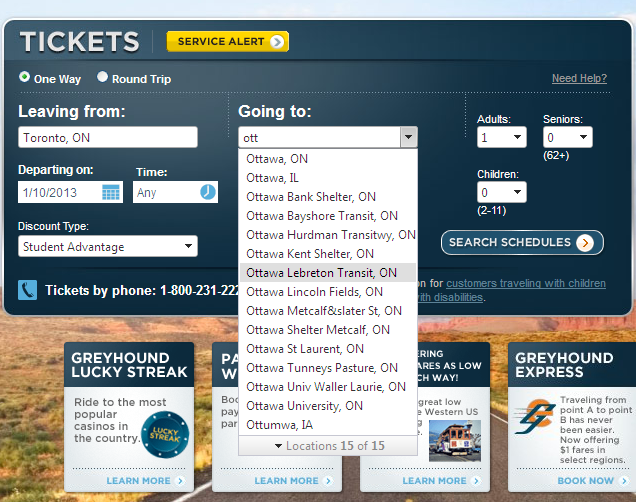Select Ottumwa, IA from the list

click(328, 425)
